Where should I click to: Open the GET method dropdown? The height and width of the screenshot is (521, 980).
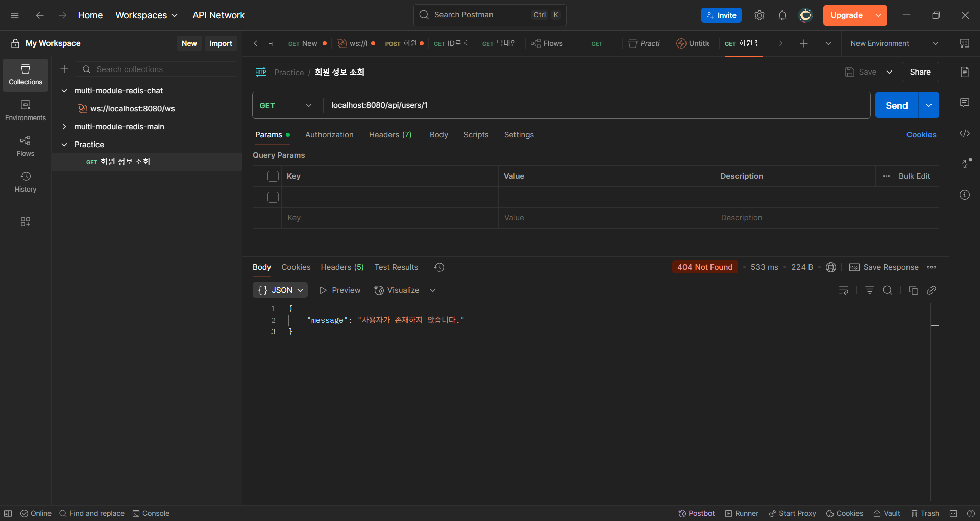pyautogui.click(x=286, y=105)
